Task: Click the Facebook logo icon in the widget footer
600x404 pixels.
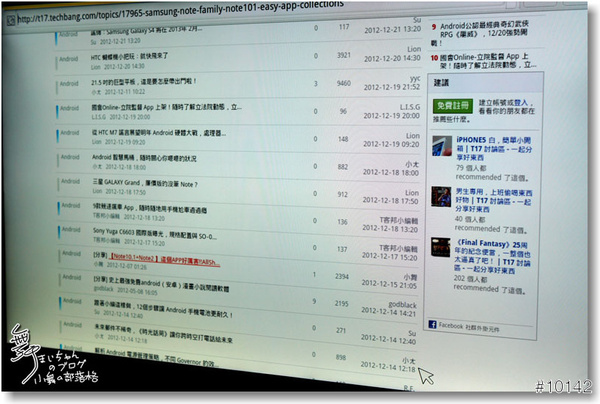Action: coord(432,324)
